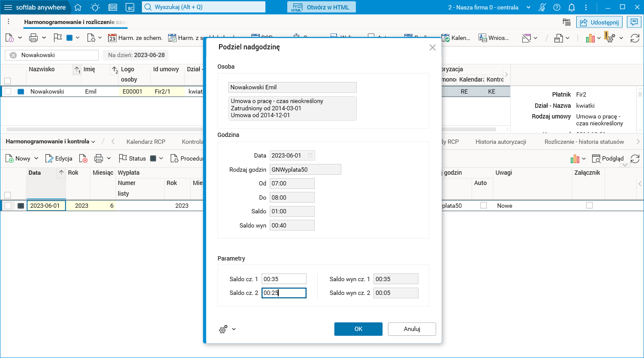Click the BC icon in title bar
The height and width of the screenshot is (358, 644).
[130, 7]
